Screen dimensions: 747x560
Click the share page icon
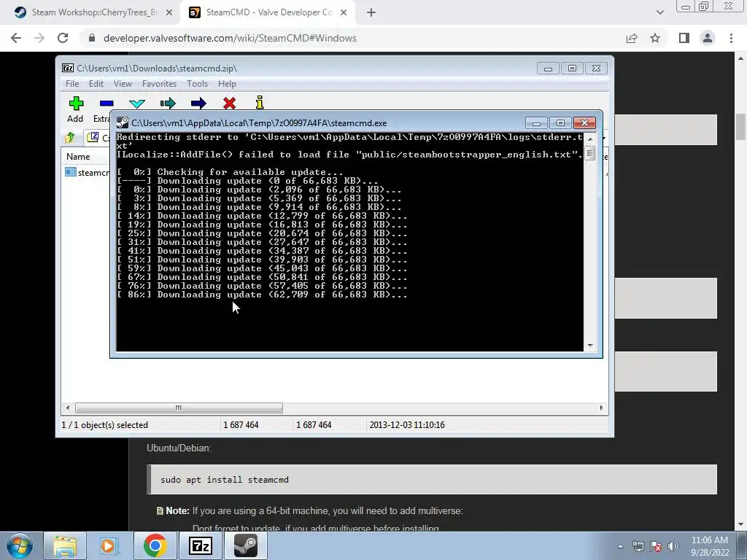632,38
